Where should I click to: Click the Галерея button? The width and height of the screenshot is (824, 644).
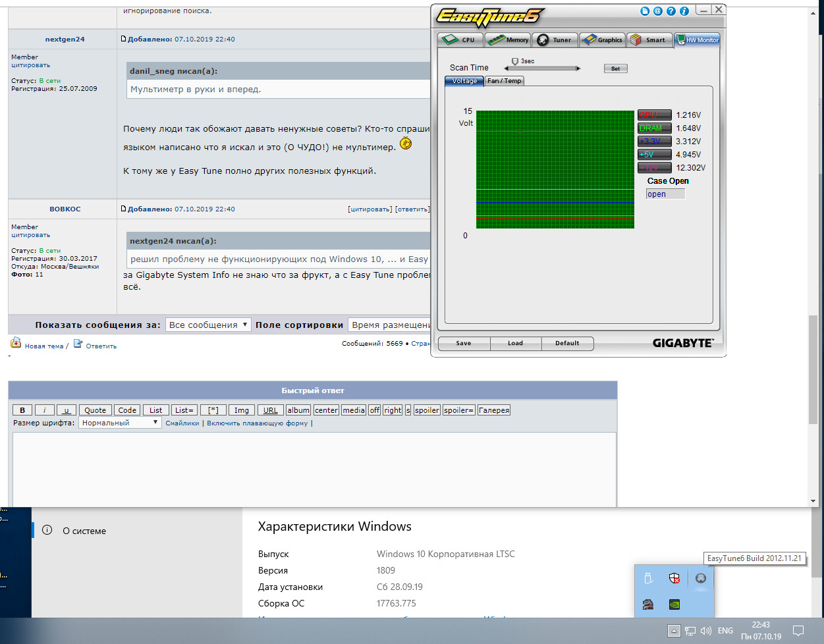494,410
